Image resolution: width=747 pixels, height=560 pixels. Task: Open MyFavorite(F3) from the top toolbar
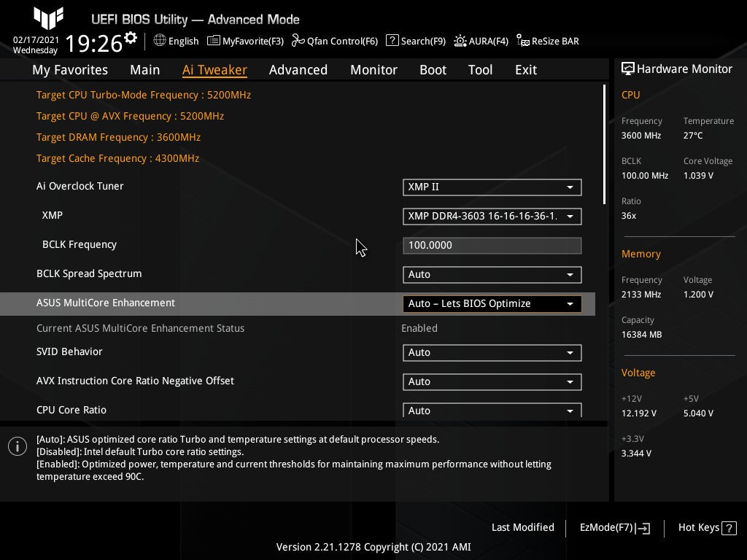pyautogui.click(x=214, y=41)
